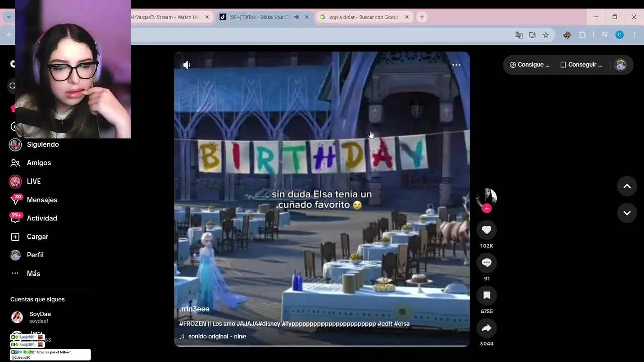Click the Amigos people icon

[15, 163]
